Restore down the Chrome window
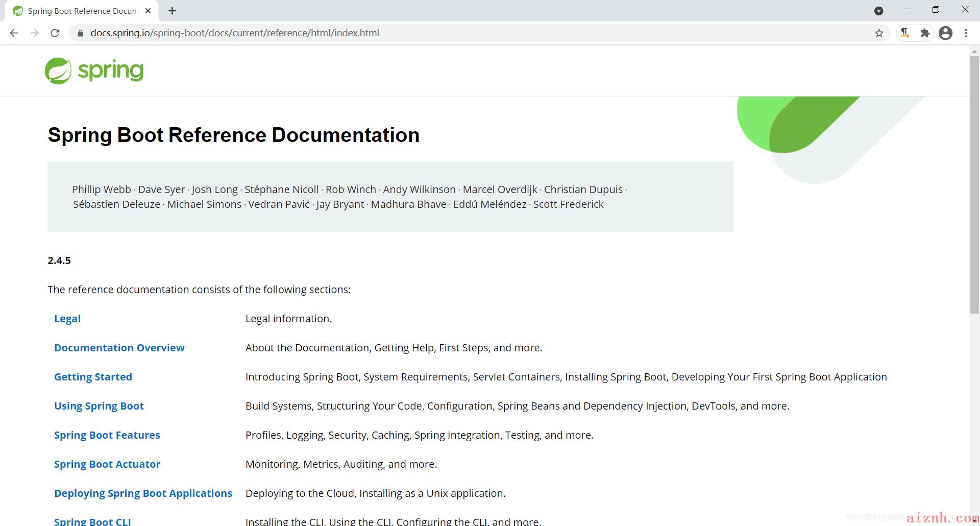Viewport: 980px width, 526px height. pyautogui.click(x=936, y=10)
